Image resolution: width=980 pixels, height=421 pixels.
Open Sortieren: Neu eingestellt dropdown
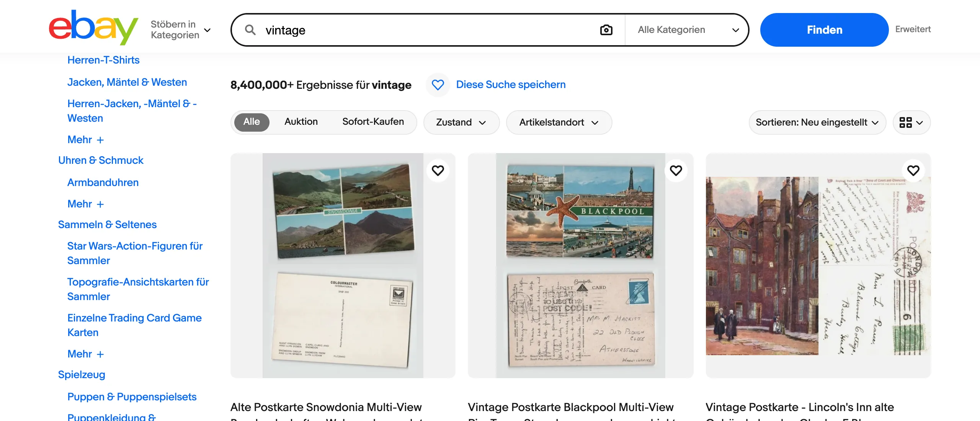(x=817, y=122)
